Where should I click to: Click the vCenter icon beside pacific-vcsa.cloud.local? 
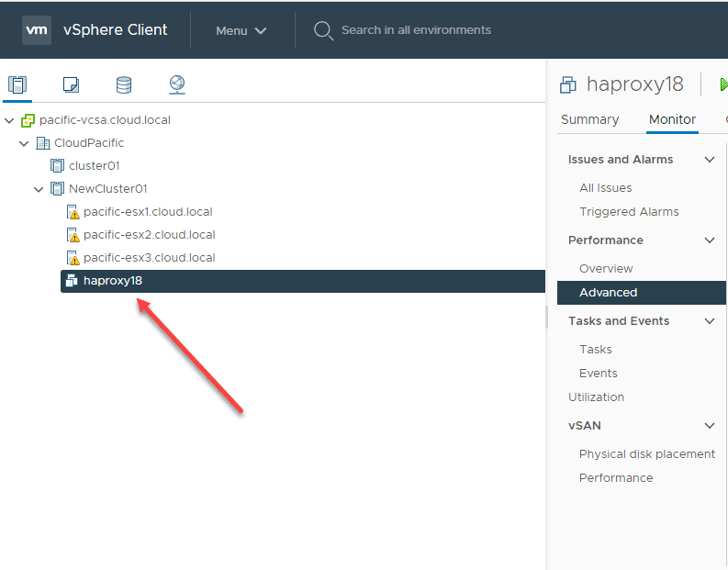28,120
